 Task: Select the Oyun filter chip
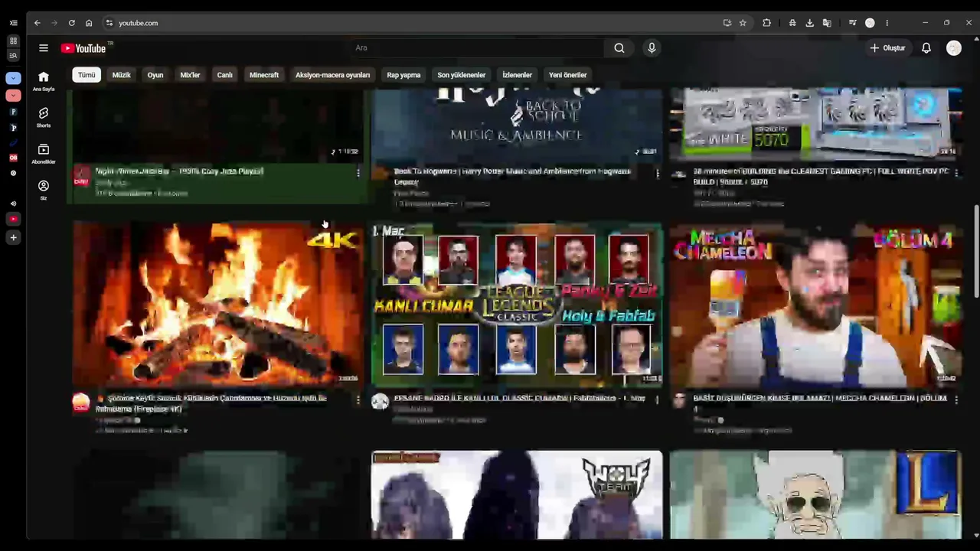click(x=155, y=75)
